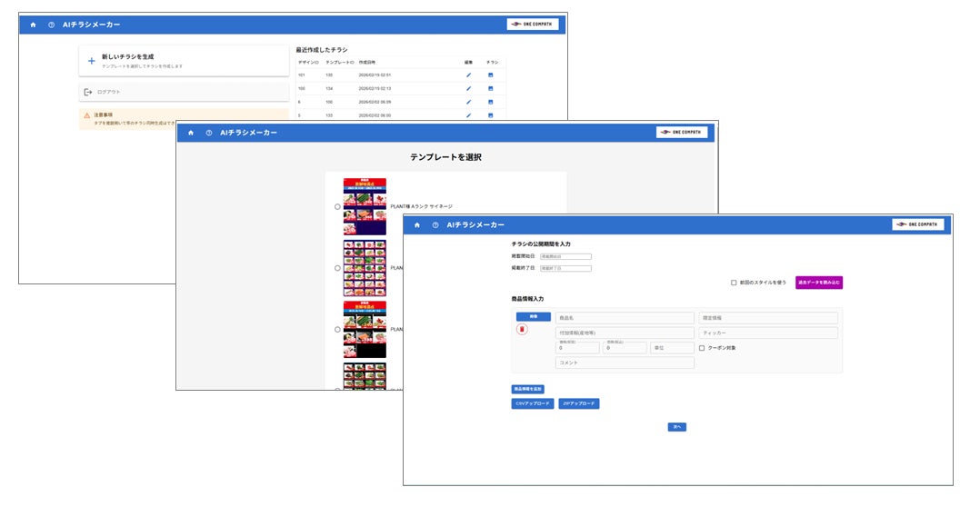980x507 pixels.
Task: Click the ログアウト menu item
Action: pos(107,92)
